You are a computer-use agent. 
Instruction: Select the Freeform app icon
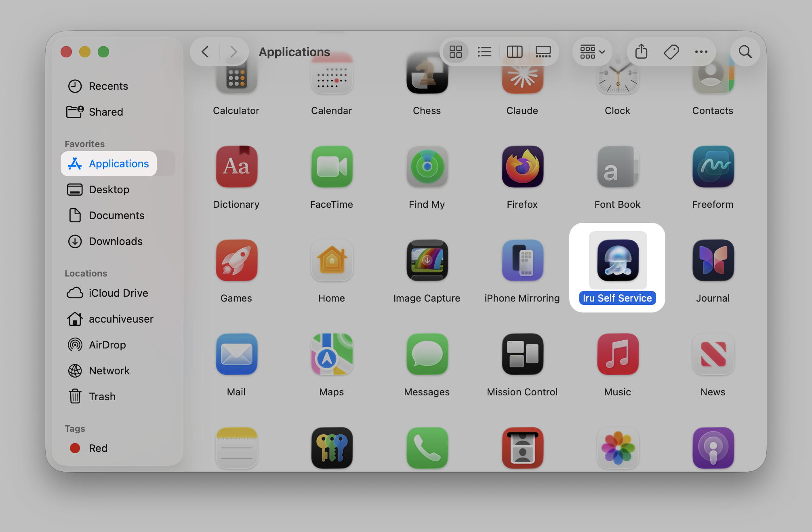[x=713, y=167]
